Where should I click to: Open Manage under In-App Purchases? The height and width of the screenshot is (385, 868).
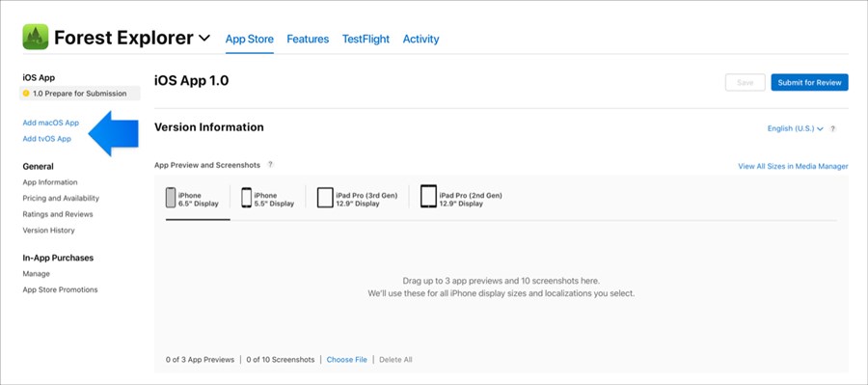(36, 274)
